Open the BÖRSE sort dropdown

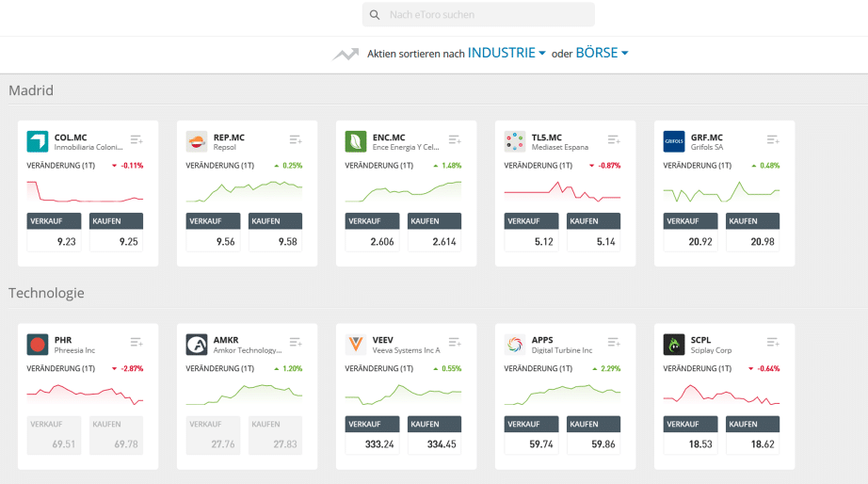pyautogui.click(x=602, y=53)
